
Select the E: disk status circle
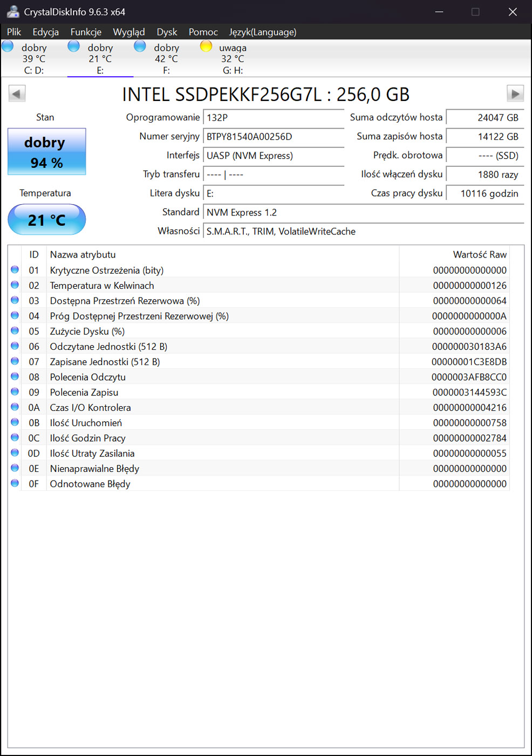tap(74, 46)
